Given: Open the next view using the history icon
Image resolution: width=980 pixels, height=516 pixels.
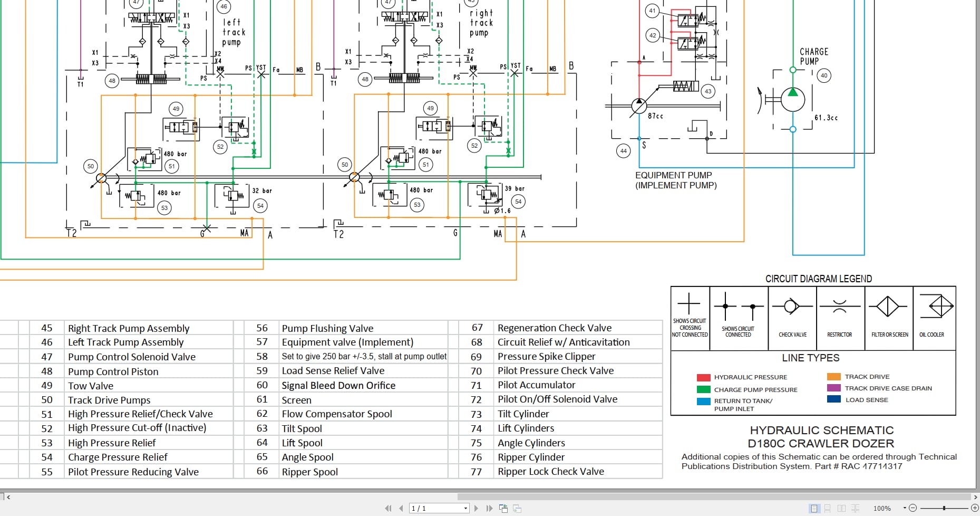Looking at the screenshot, I should (517, 508).
